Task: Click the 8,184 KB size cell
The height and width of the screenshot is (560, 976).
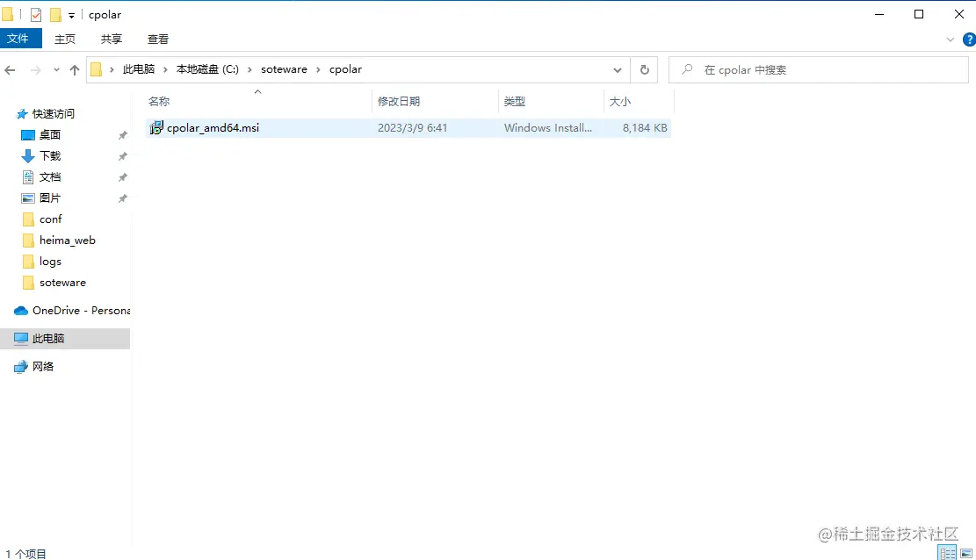Action: pyautogui.click(x=645, y=127)
